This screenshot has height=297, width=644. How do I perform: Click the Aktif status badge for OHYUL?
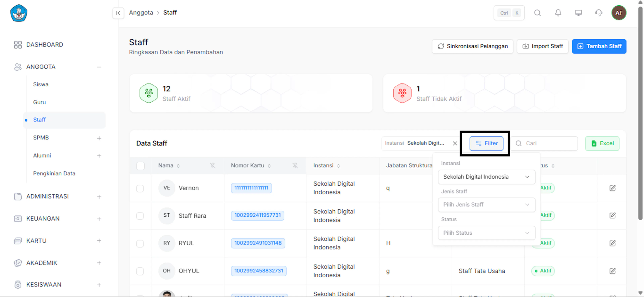click(543, 271)
